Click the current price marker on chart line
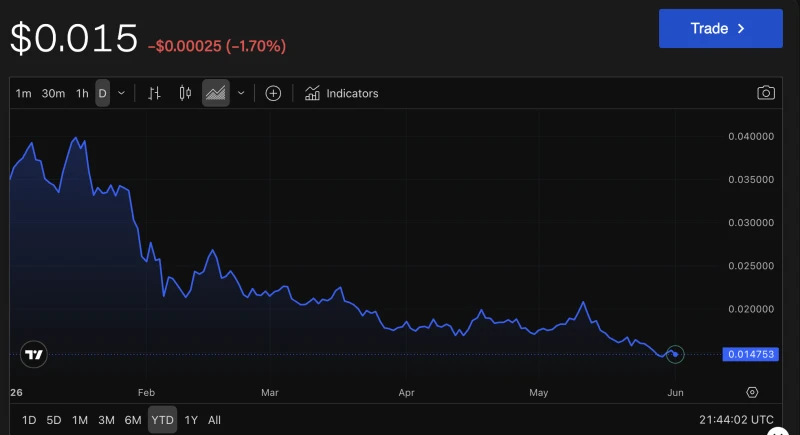 tap(675, 354)
